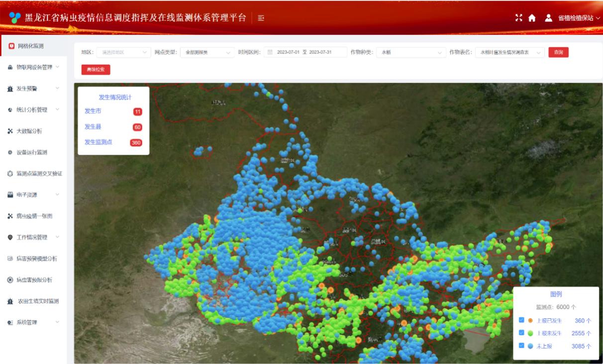Uncheck the 上报已发生 legend checkbox

[521, 320]
